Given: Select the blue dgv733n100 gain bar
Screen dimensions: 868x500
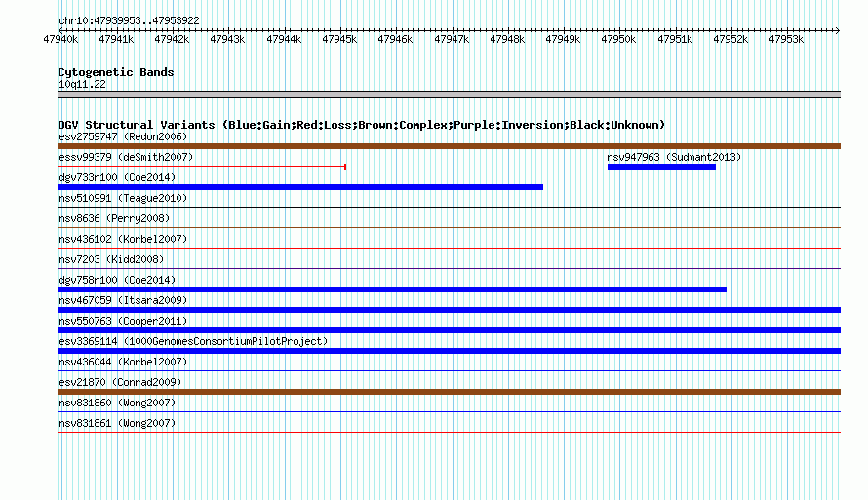Looking at the screenshot, I should (300, 187).
